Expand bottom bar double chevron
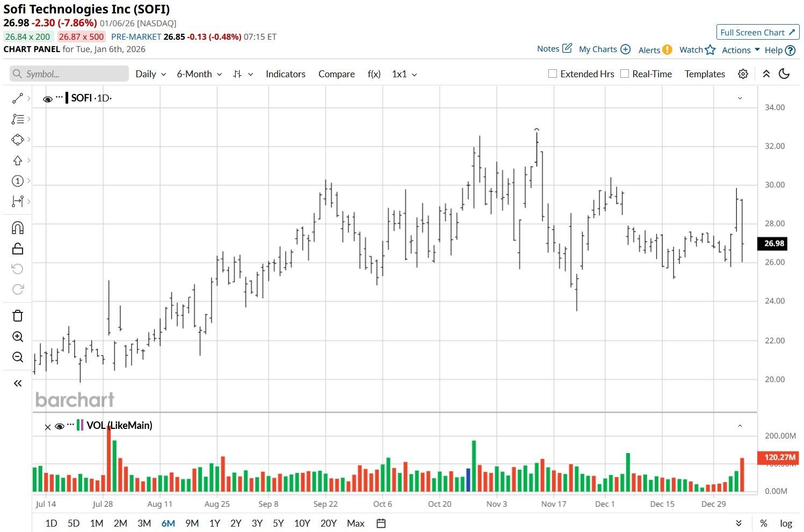This screenshot has width=804, height=532. click(x=738, y=523)
